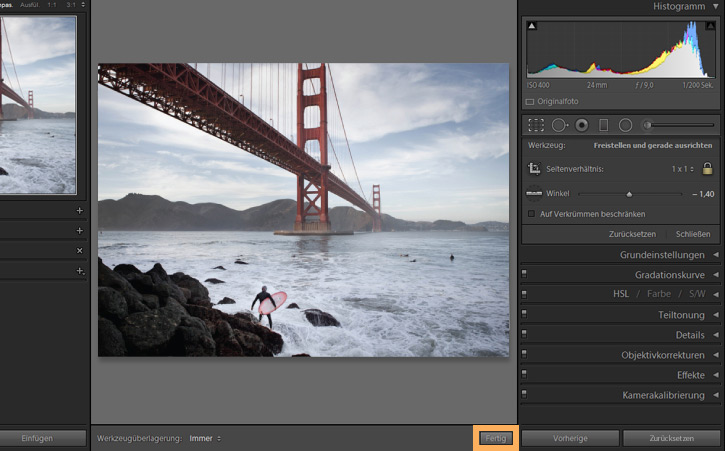Viewport: 725px width, 451px height.
Task: Toggle the Gradationskurve panel switch
Action: (x=524, y=274)
